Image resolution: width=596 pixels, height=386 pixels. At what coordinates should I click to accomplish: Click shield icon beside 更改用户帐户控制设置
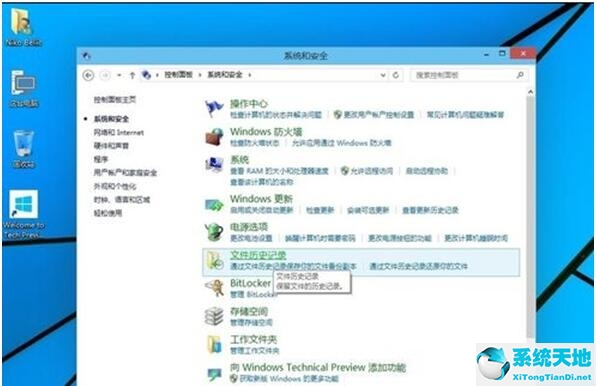[x=337, y=114]
